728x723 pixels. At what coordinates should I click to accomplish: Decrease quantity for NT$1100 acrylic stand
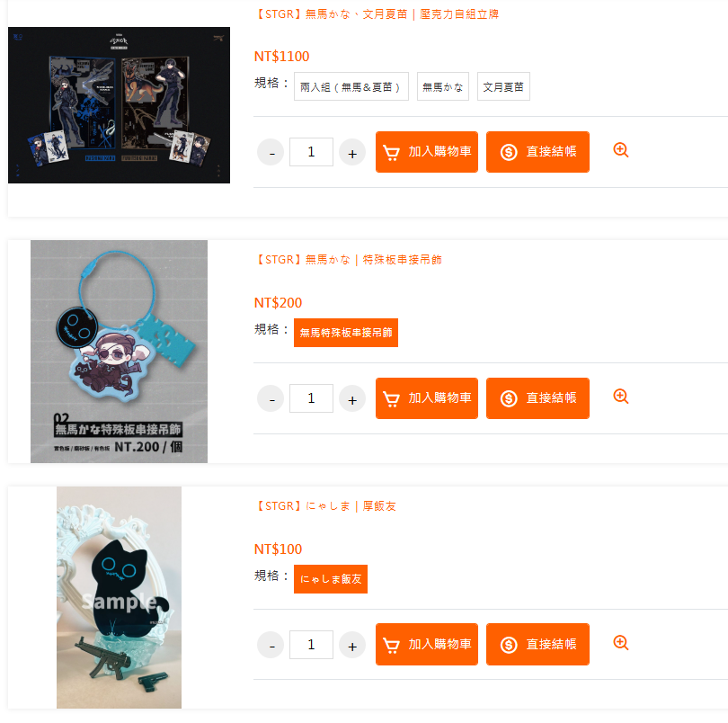coord(271,152)
